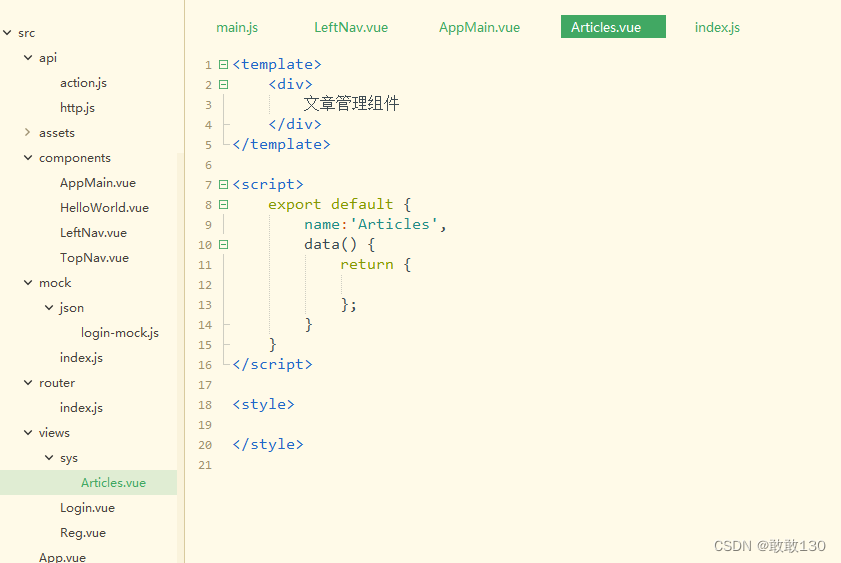
Task: Open http.js in the file tree
Action: point(77,108)
